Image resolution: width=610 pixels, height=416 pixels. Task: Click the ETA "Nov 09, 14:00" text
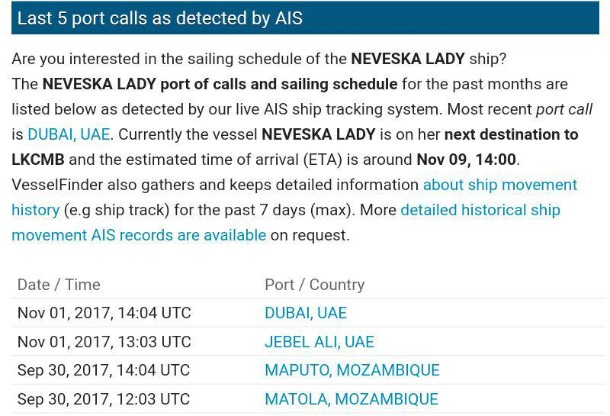coord(469,159)
